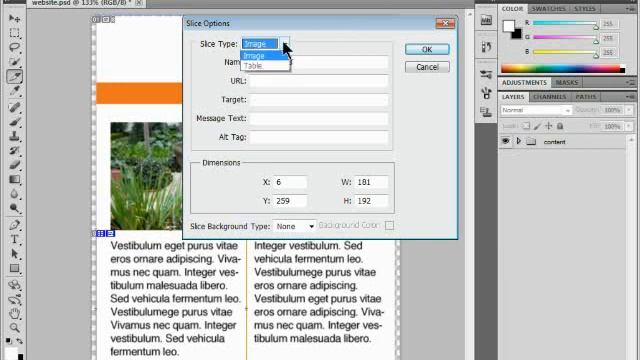Click the Alt Tag input field
Image resolution: width=640 pixels, height=360 pixels.
click(318, 137)
